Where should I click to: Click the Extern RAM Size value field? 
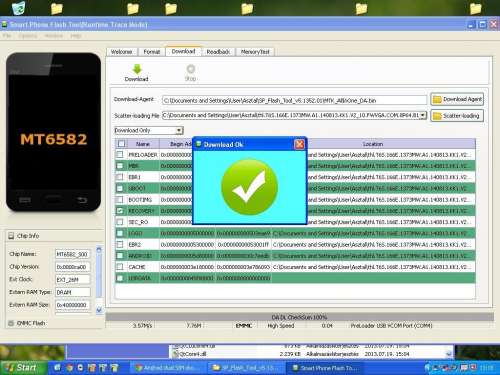click(72, 305)
